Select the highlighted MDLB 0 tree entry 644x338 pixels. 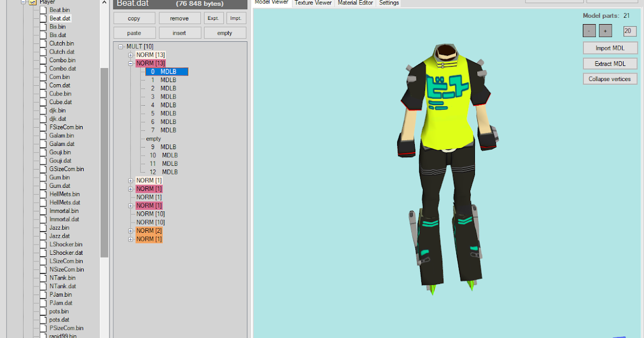(x=167, y=71)
